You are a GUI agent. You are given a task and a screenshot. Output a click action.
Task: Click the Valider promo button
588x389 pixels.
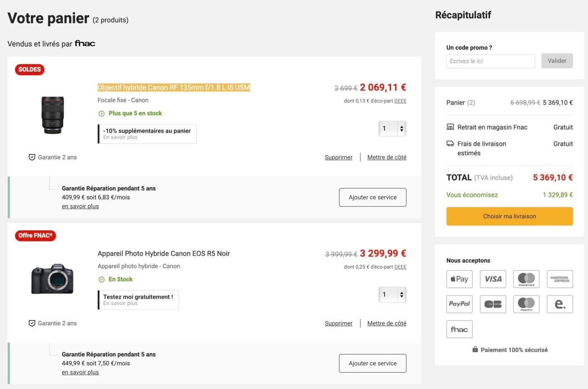pyautogui.click(x=557, y=61)
